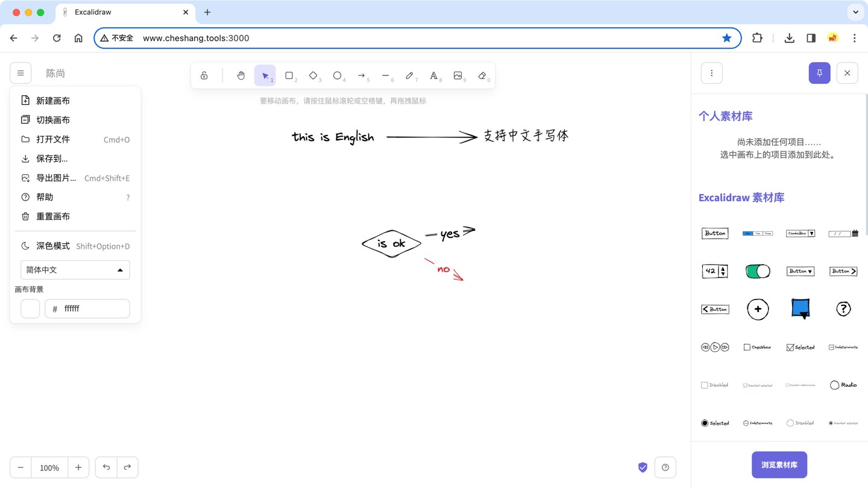Click the zoom in plus button
This screenshot has height=488, width=868.
78,468
